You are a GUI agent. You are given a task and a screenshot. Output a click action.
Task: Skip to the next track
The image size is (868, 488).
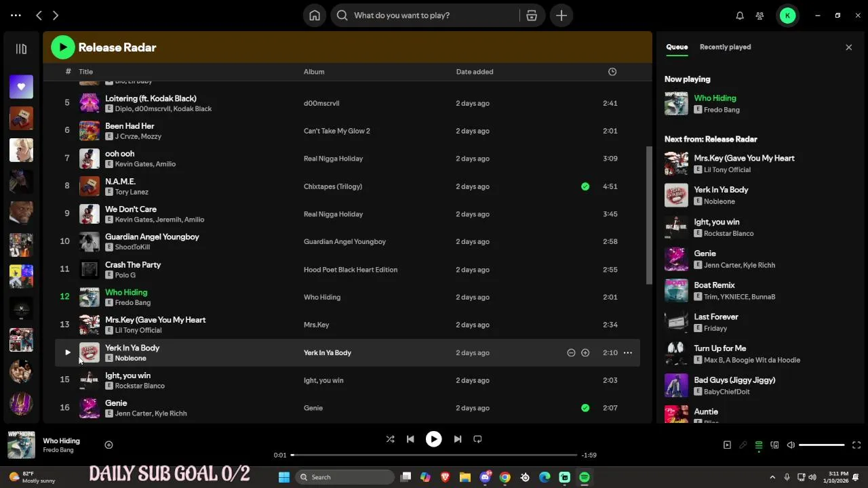tap(457, 439)
